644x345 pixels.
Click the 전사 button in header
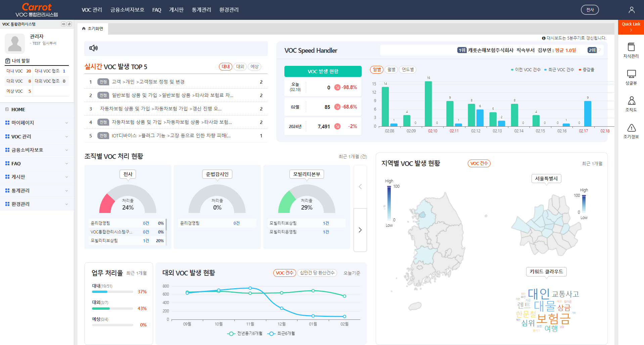point(590,10)
